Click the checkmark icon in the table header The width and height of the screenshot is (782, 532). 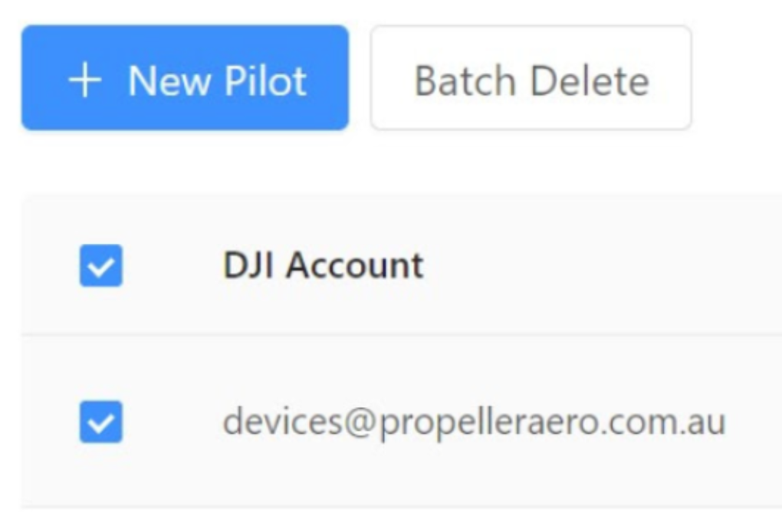click(x=100, y=265)
